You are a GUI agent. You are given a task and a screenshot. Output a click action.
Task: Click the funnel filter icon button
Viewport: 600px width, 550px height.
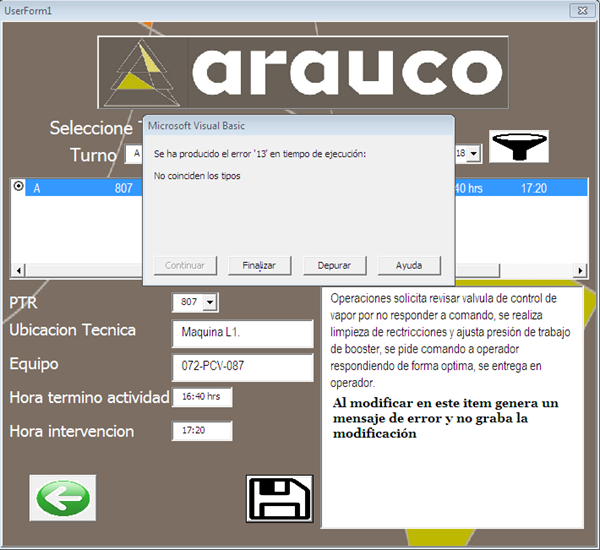(x=519, y=146)
